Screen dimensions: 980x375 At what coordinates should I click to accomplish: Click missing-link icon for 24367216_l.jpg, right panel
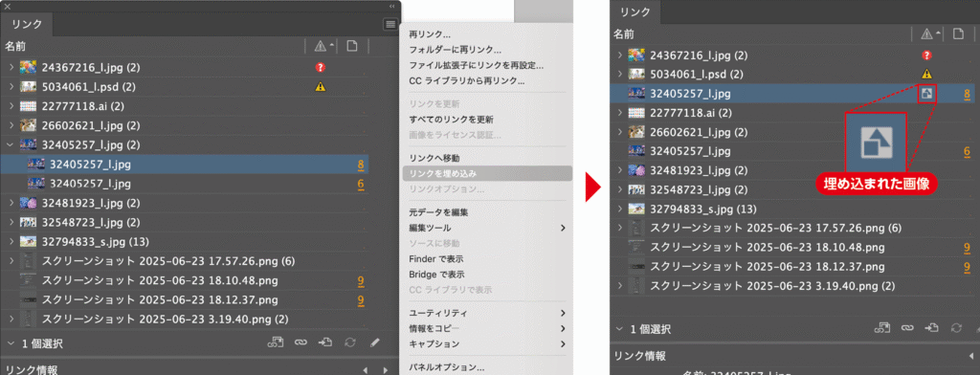pos(926,55)
